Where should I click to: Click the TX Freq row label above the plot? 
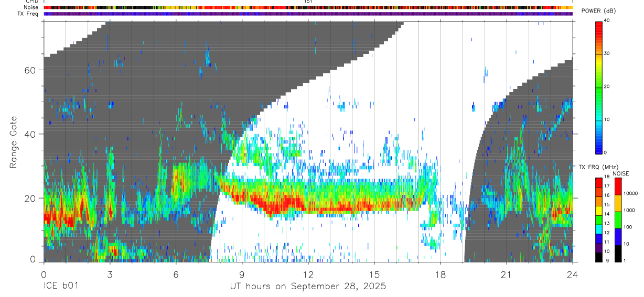coord(28,13)
